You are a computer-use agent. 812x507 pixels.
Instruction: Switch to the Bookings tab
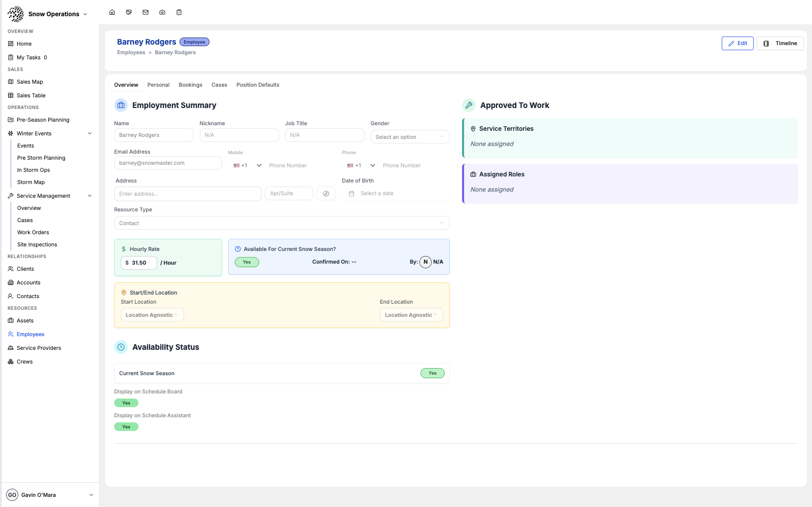(x=190, y=85)
